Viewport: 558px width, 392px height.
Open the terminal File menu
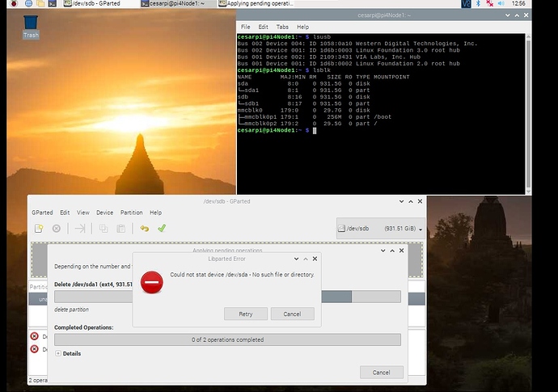coord(246,27)
